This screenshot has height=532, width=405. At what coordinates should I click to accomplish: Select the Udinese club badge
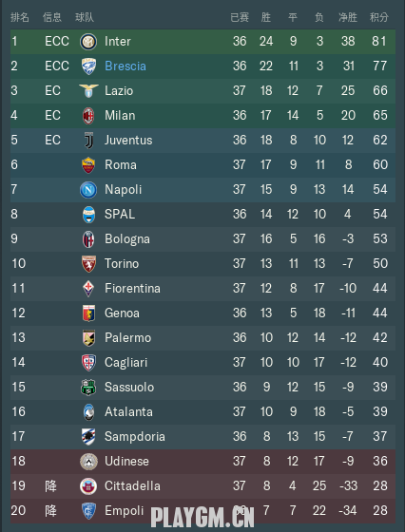[x=88, y=462]
